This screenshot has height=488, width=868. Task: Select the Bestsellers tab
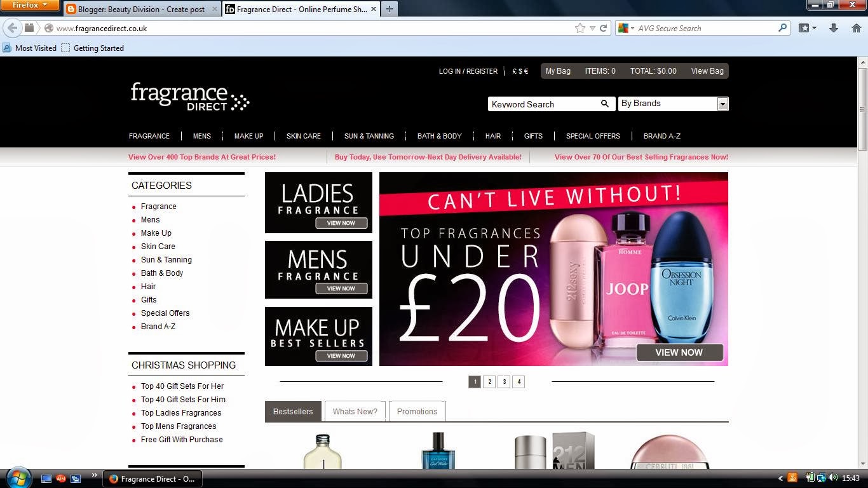pos(293,411)
